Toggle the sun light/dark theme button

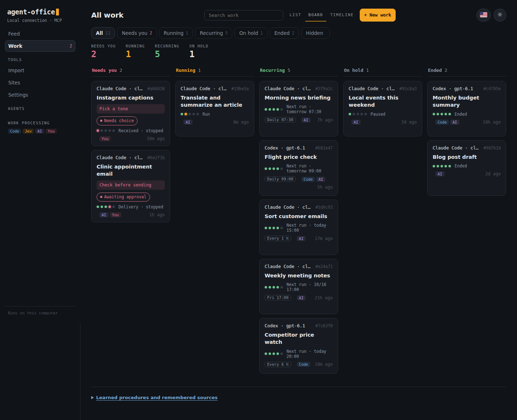coord(500,15)
